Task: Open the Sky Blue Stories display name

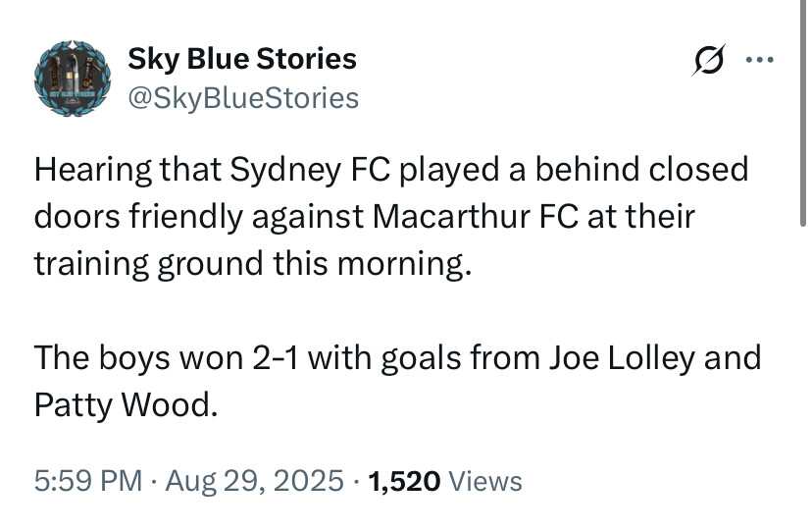Action: click(242, 59)
